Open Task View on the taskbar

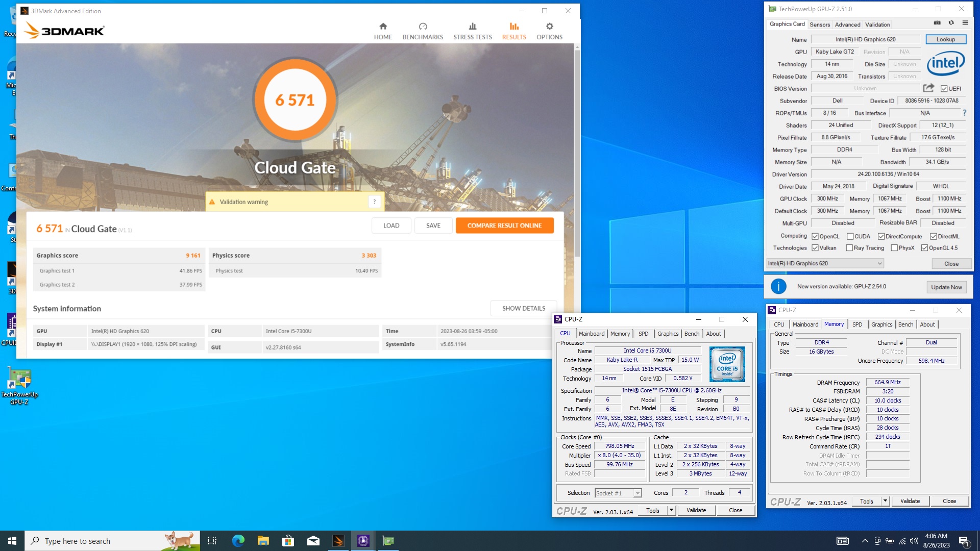click(212, 541)
